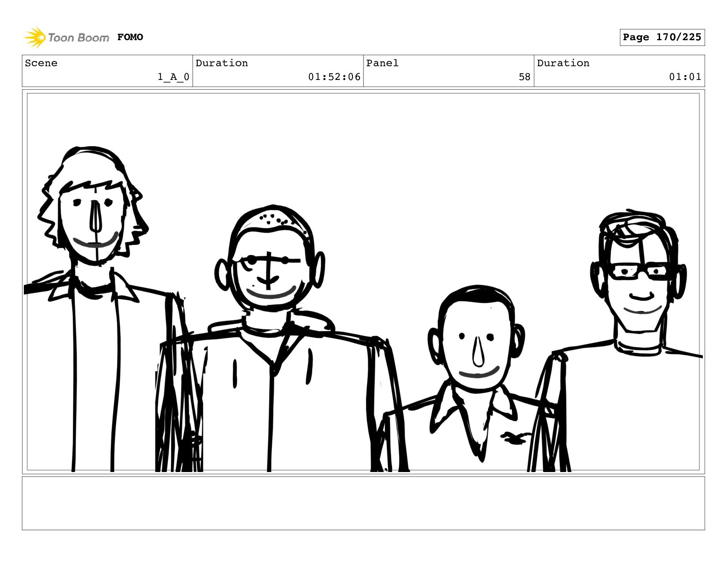Image resolution: width=728 pixels, height=563 pixels.
Task: Click the storyboard panel drawing
Action: pyautogui.click(x=363, y=282)
